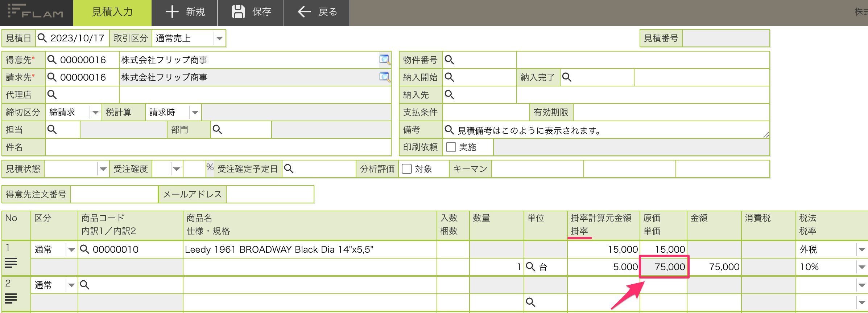Click row 1 数量 value 1
This screenshot has height=313, width=868.
point(497,267)
